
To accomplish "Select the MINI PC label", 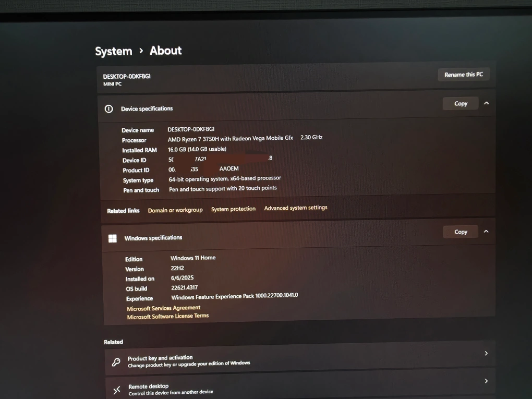I will [x=112, y=84].
